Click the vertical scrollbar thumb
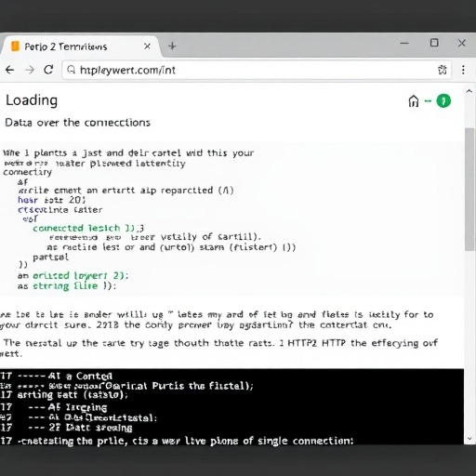 point(469,189)
